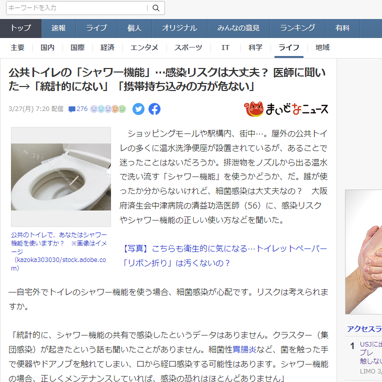Open the 【写真】 トイレットペーパー related link
The height and width of the screenshot is (382, 382).
[225, 256]
